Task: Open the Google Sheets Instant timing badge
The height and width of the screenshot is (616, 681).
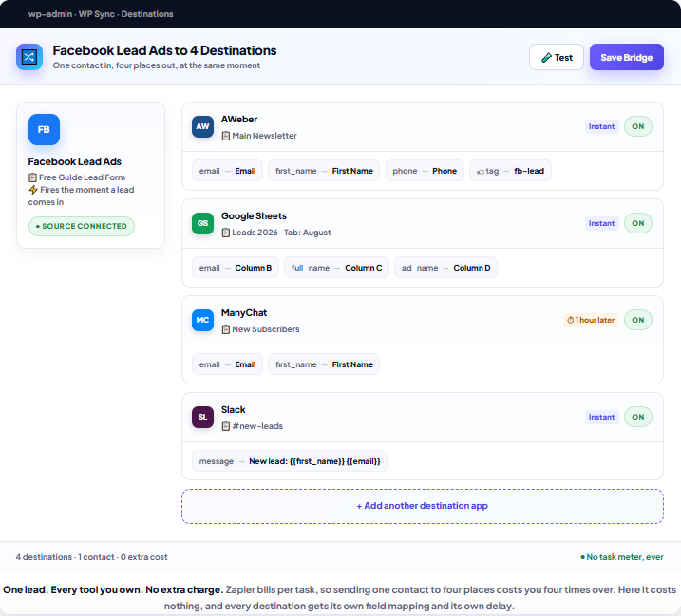Action: [601, 223]
